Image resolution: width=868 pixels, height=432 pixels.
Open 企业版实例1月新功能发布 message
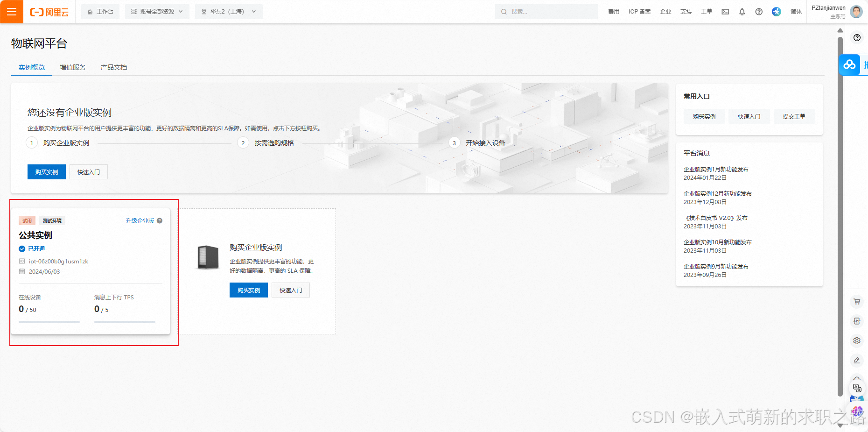pyautogui.click(x=716, y=170)
